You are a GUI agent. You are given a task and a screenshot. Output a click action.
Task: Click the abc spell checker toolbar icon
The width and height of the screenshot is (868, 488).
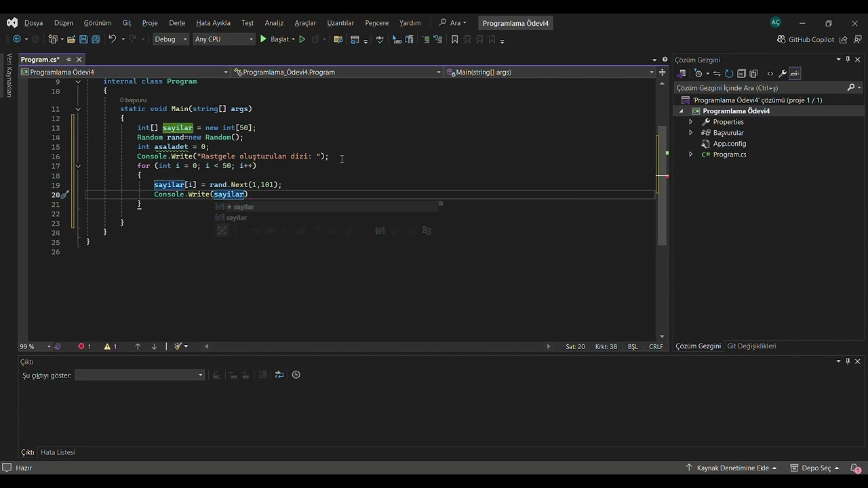(379, 39)
